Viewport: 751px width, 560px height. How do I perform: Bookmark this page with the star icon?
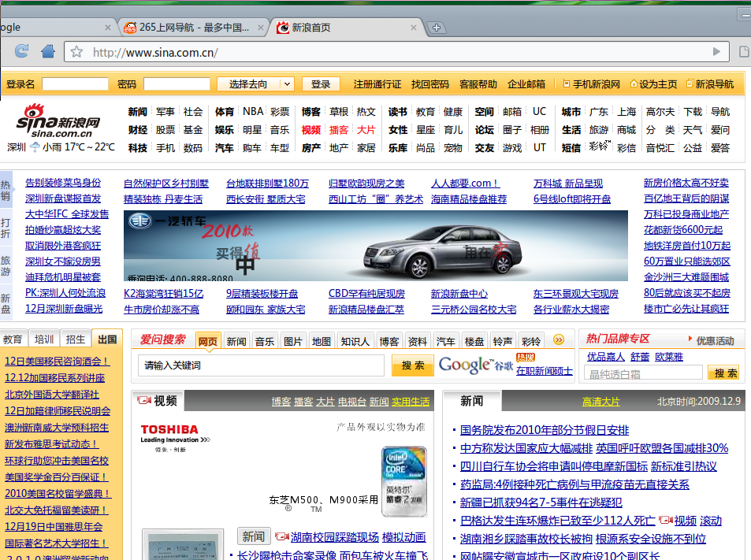point(76,52)
